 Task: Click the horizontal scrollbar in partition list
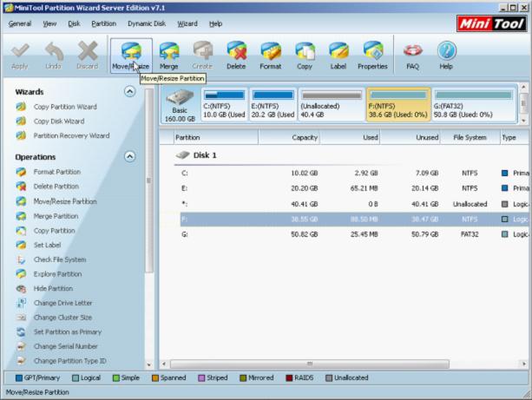tap(310, 364)
